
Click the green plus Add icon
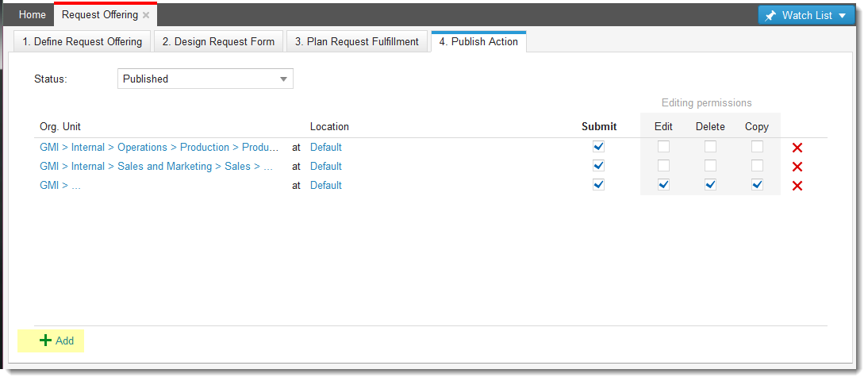coord(45,341)
